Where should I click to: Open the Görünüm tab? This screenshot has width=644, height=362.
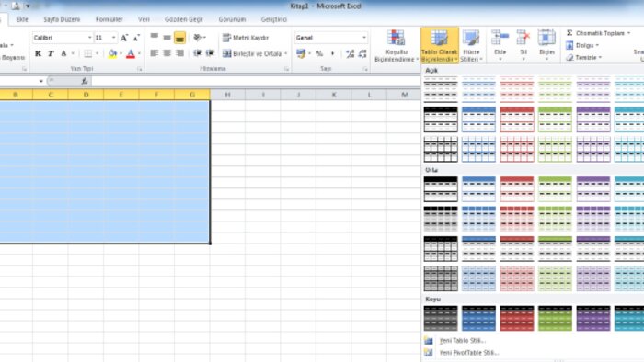click(232, 19)
